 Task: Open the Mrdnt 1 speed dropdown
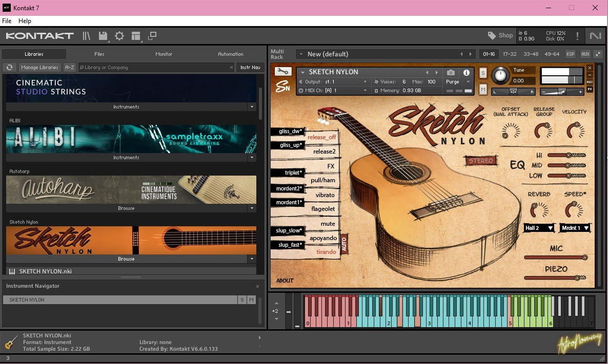point(575,228)
